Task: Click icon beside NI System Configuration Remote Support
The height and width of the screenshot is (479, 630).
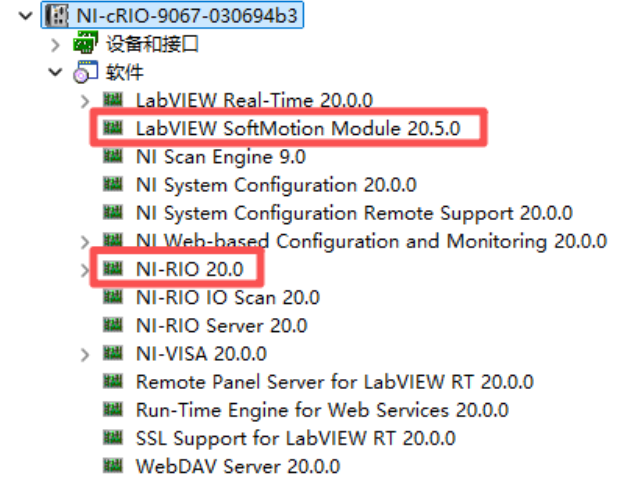Action: tap(113, 212)
